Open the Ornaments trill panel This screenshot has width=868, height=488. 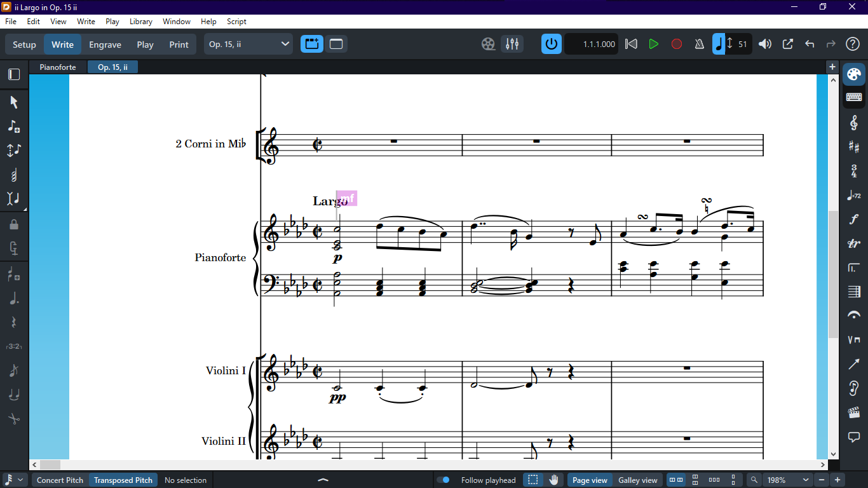(x=854, y=243)
